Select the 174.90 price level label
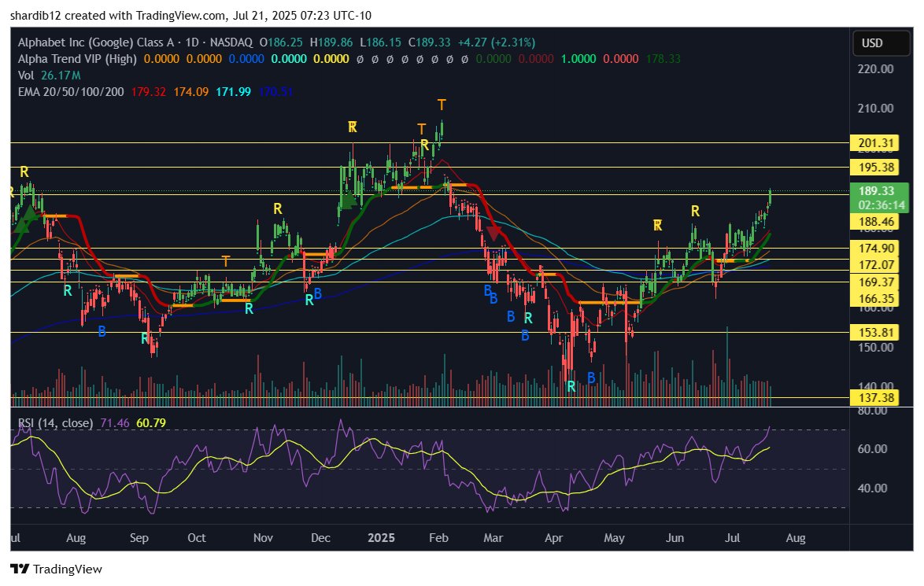 [x=876, y=248]
